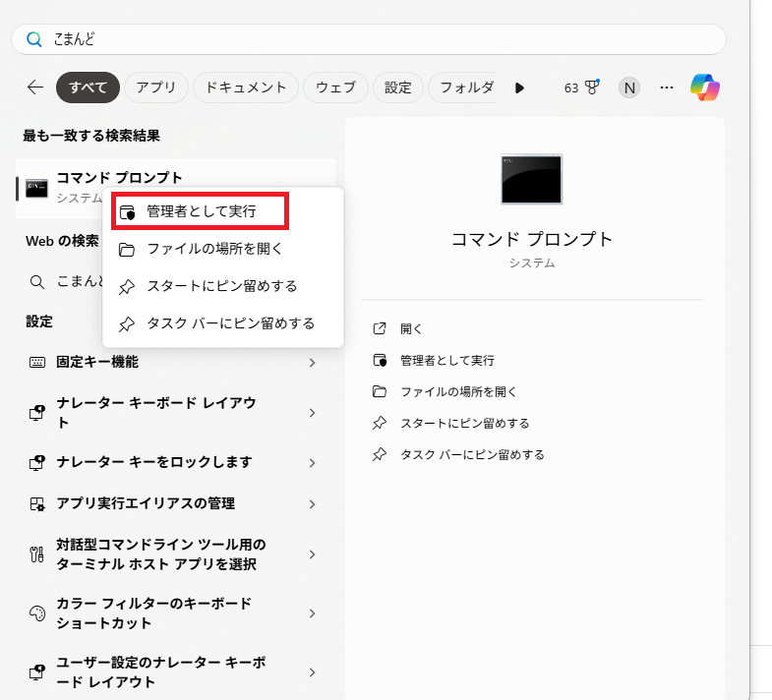Click the back arrow beside the filter tabs
Screen dimensions: 772x700
click(35, 87)
